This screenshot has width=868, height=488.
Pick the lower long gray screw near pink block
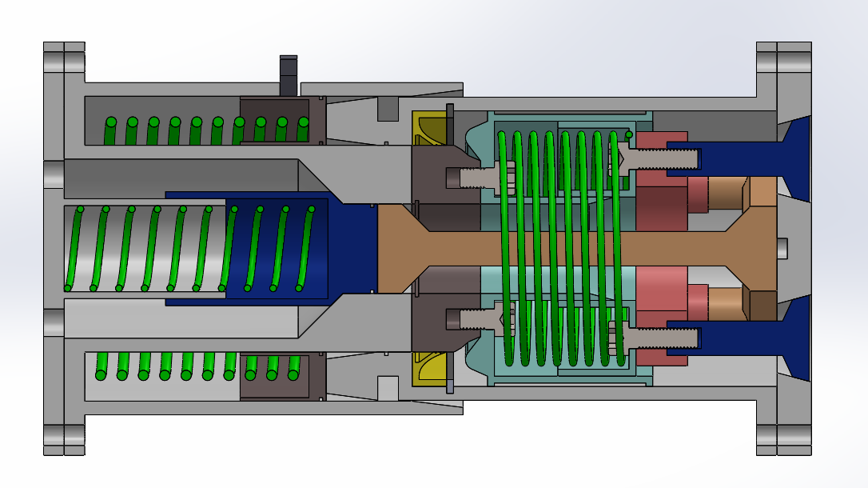coord(655,338)
